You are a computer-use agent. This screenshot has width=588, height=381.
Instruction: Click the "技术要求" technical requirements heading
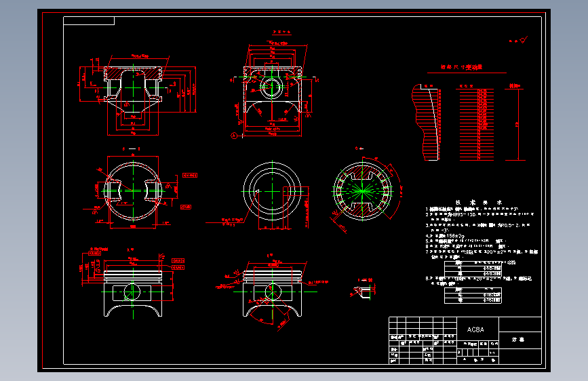[x=478, y=203]
